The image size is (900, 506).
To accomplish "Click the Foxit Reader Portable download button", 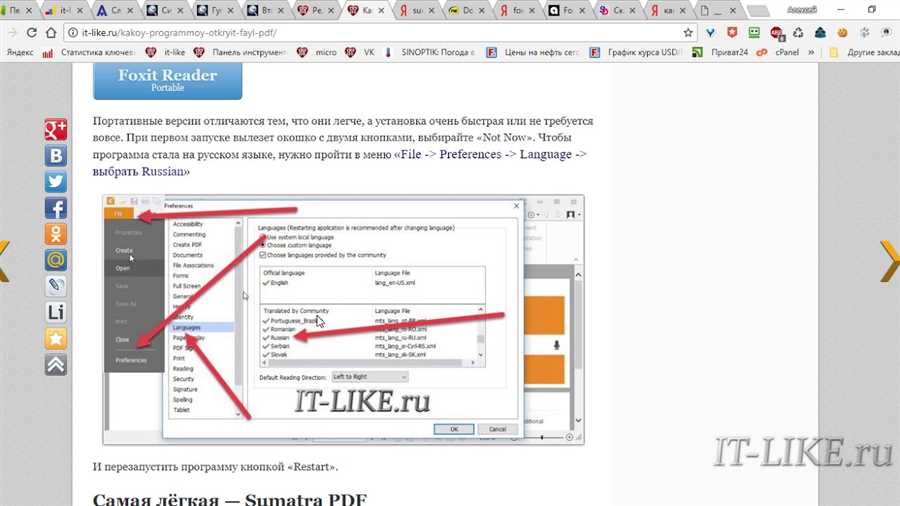I will 167,80.
